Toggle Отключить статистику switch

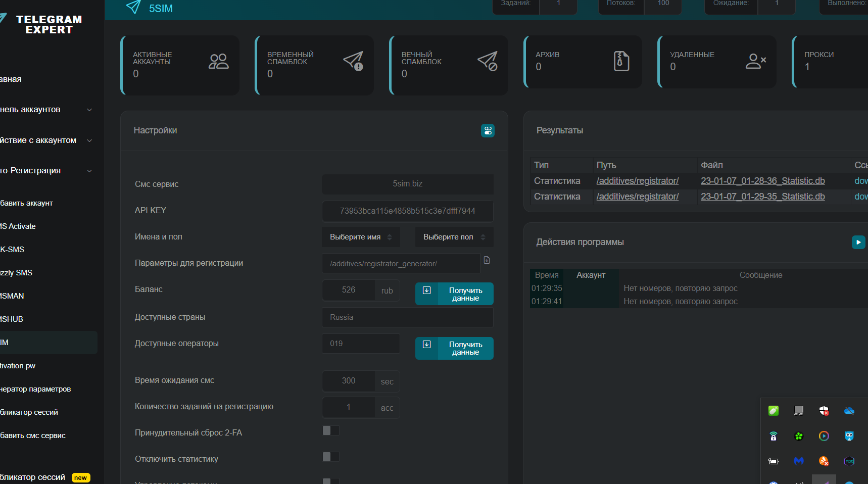click(331, 457)
